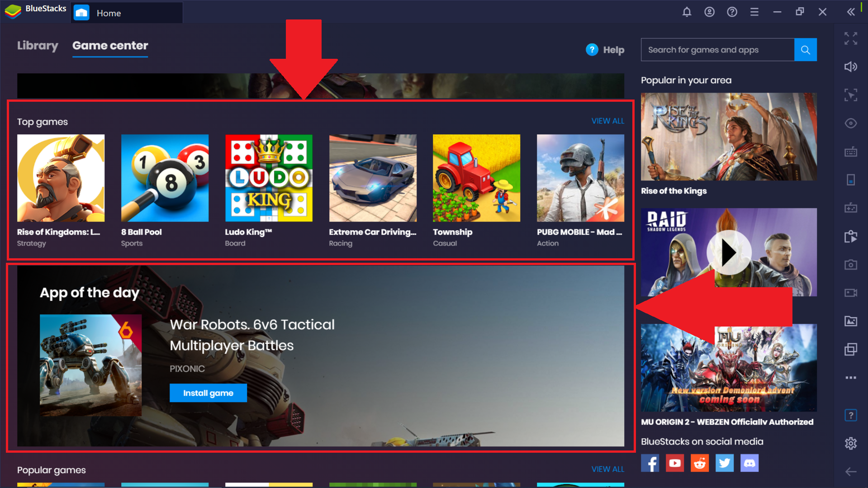Open PUBG MOBILE game thumbnail
868x488 pixels.
coord(580,178)
